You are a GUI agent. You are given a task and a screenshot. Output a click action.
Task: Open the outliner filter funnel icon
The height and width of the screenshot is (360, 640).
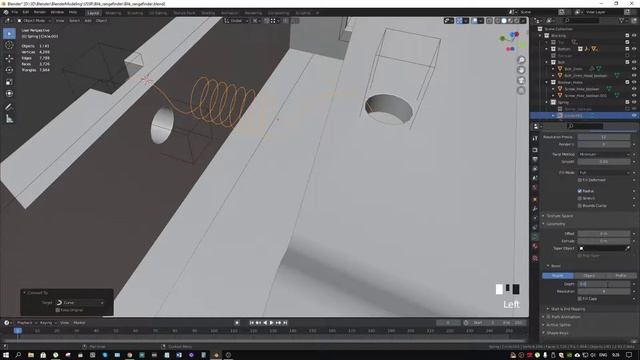click(622, 20)
